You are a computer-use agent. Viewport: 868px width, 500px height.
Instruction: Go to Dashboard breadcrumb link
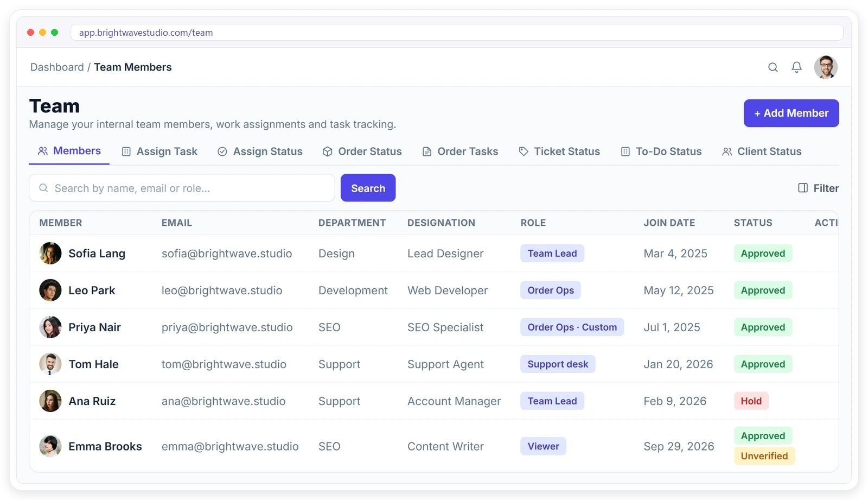[57, 67]
